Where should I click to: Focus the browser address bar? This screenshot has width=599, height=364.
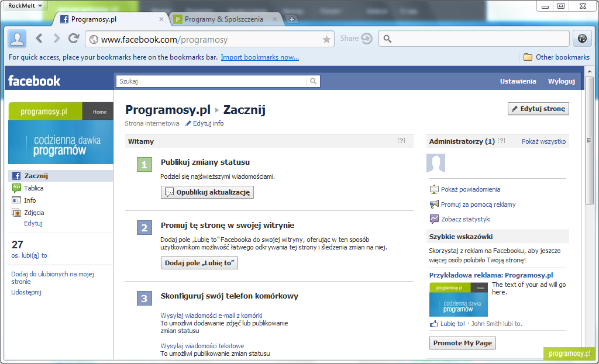click(209, 39)
